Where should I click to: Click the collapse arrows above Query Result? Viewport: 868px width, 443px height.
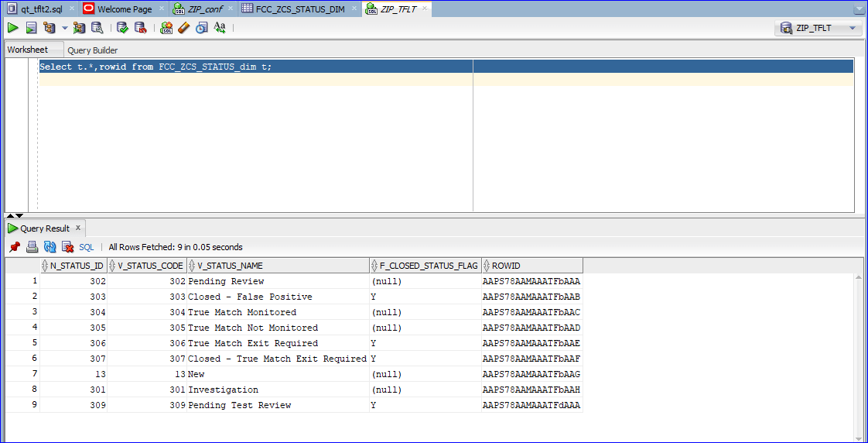click(15, 215)
